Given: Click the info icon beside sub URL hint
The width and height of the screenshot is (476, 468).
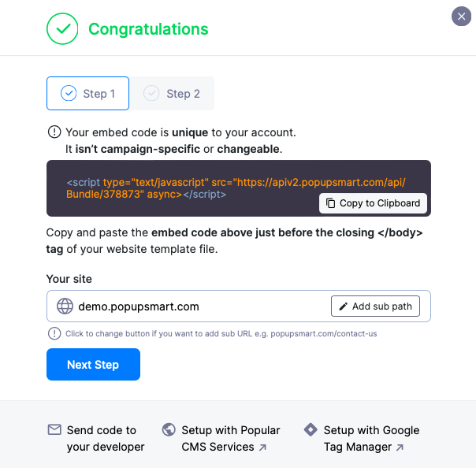Looking at the screenshot, I should (54, 333).
